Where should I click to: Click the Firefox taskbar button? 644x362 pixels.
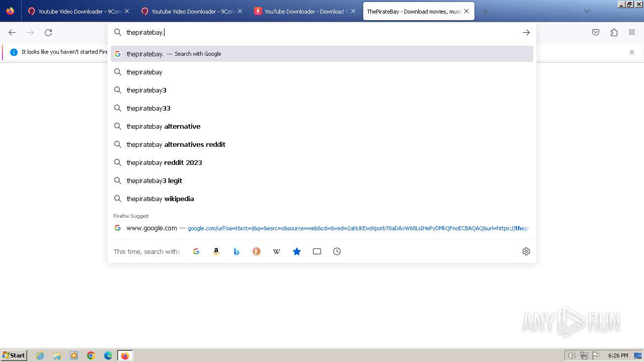coord(125,355)
